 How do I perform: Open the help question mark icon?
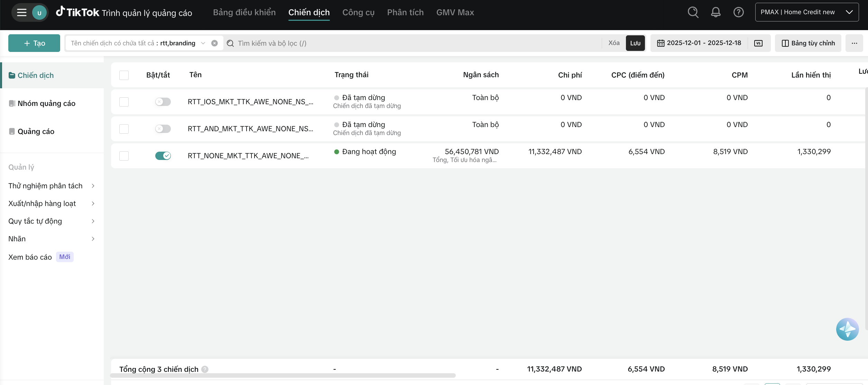[x=738, y=12]
